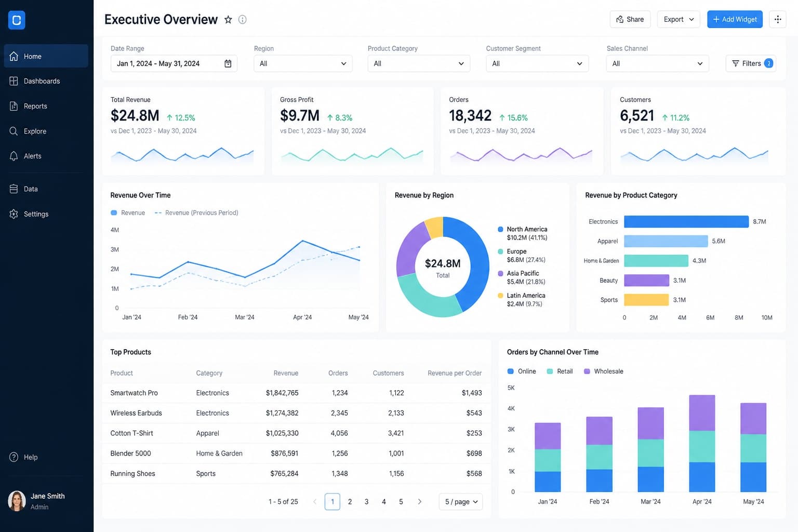The height and width of the screenshot is (532, 798).
Task: Click the Europe color dot in legend
Action: point(500,251)
